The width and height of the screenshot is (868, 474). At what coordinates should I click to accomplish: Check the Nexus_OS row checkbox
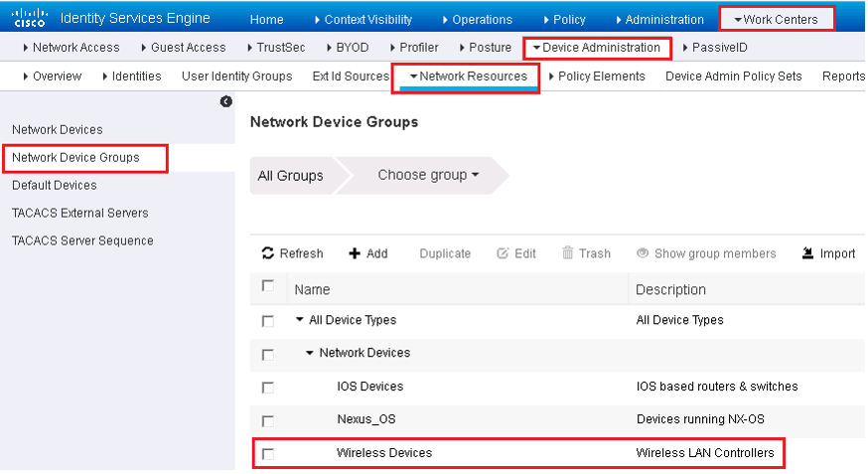coord(268,421)
